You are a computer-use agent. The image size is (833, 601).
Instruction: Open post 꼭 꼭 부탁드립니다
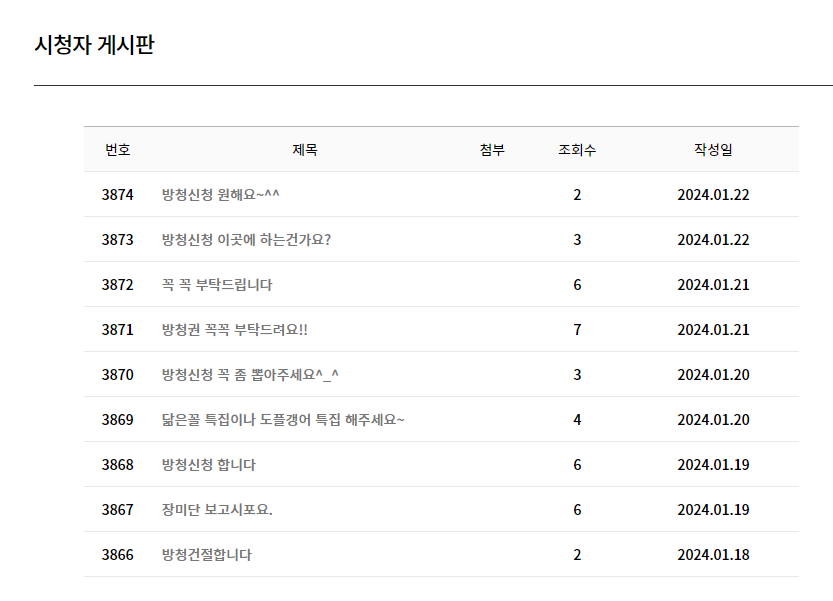click(x=217, y=285)
